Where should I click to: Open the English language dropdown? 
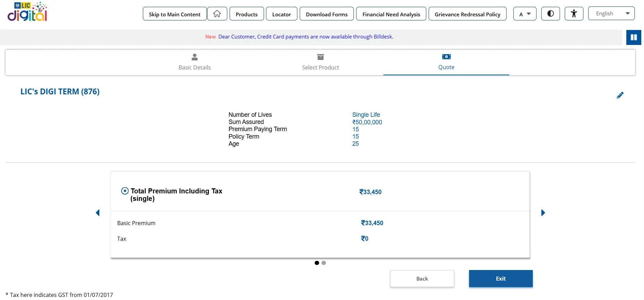point(611,13)
